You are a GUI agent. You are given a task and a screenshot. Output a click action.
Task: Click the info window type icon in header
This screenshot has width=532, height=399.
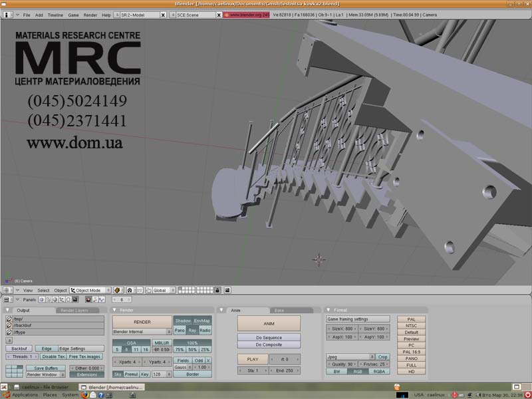[7, 15]
